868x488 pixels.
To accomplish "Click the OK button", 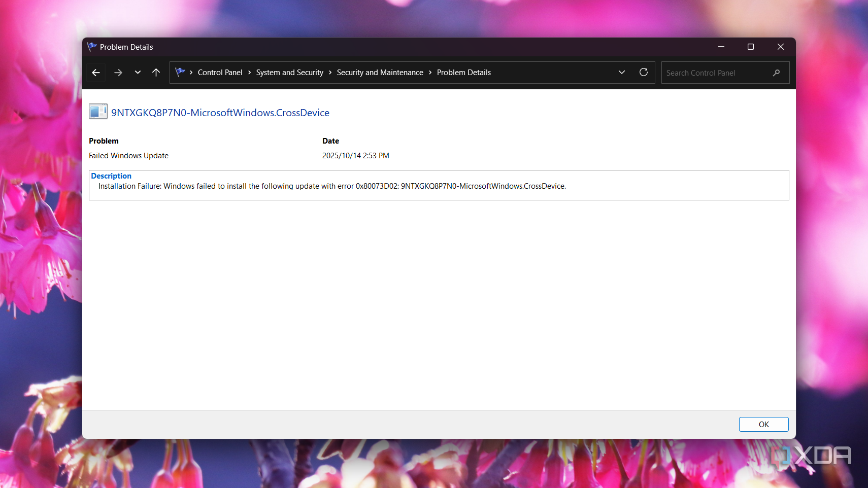I will (x=764, y=425).
